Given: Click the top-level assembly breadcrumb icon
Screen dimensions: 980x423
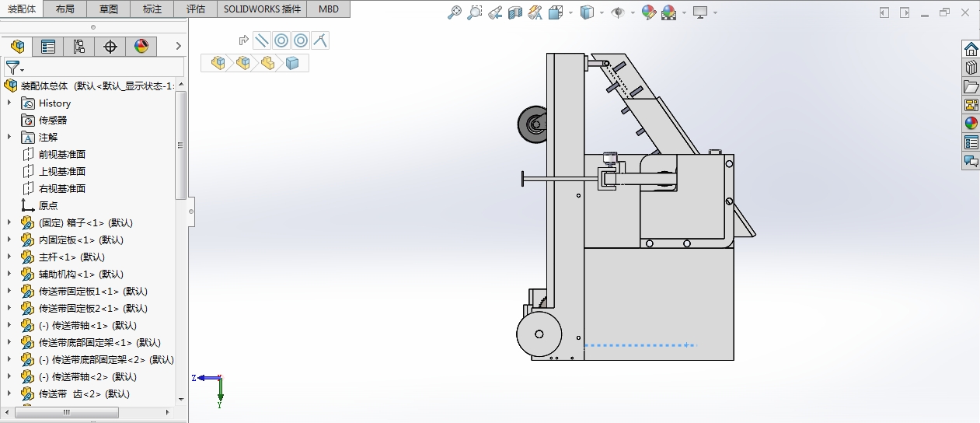Looking at the screenshot, I should click(218, 63).
